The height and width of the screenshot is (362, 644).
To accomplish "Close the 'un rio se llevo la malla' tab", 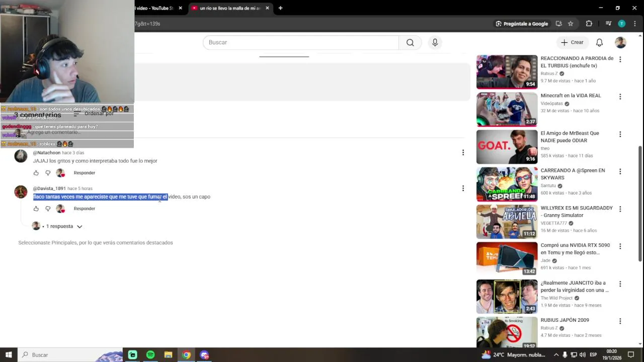I will [267, 8].
